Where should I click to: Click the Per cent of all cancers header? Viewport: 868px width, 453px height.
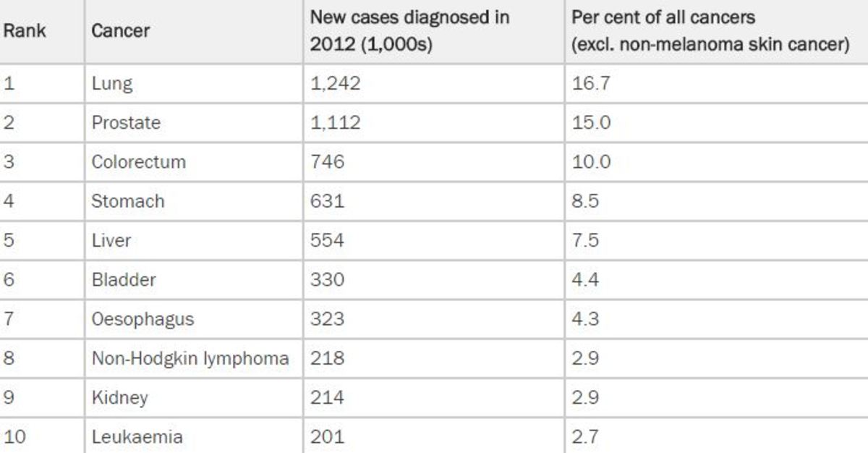click(x=709, y=30)
